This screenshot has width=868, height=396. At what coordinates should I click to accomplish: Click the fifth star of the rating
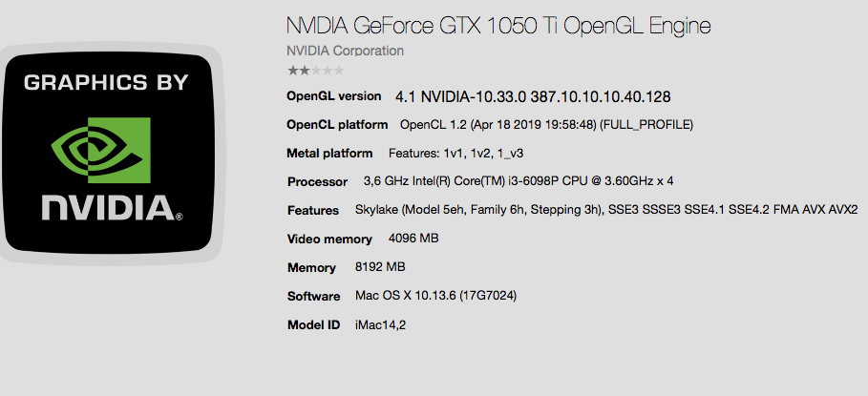point(339,70)
